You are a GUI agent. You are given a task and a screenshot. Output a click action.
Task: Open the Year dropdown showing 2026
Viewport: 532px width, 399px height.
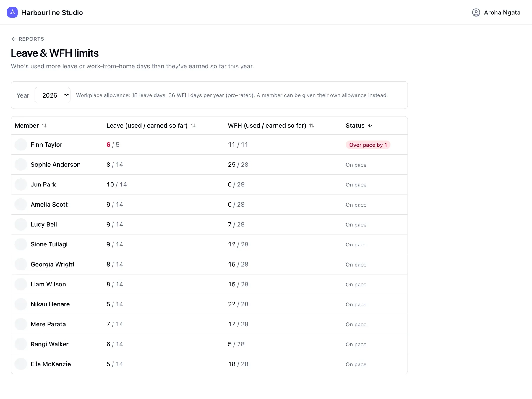pos(53,95)
